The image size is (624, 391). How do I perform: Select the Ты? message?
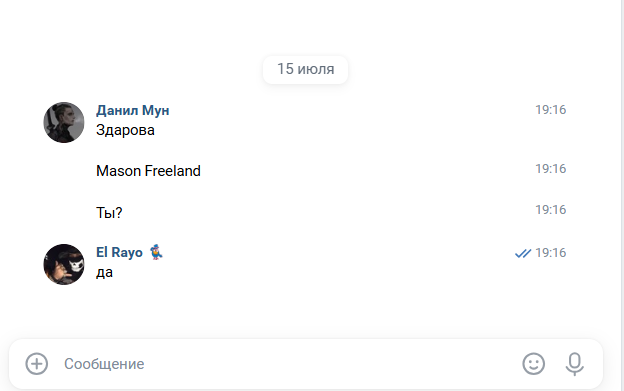pyautogui.click(x=109, y=213)
